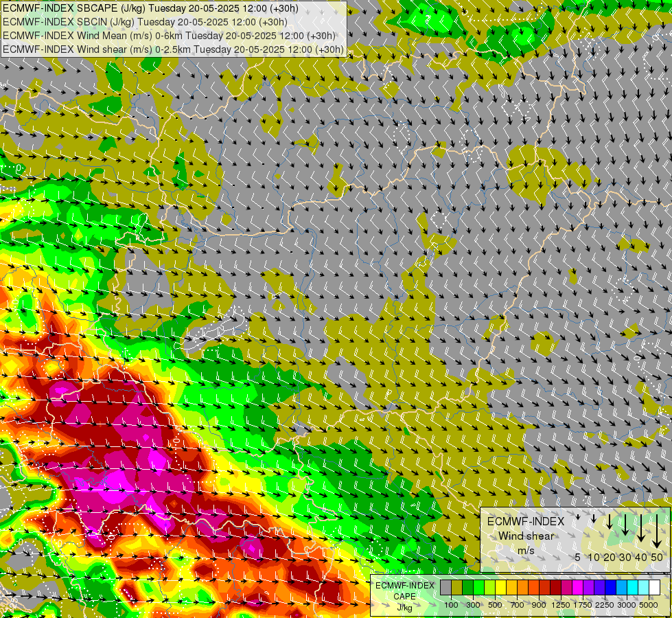This screenshot has height=618, width=672.
Task: Click the 'J/kg' unit in CAPE legend
Action: coord(404,608)
